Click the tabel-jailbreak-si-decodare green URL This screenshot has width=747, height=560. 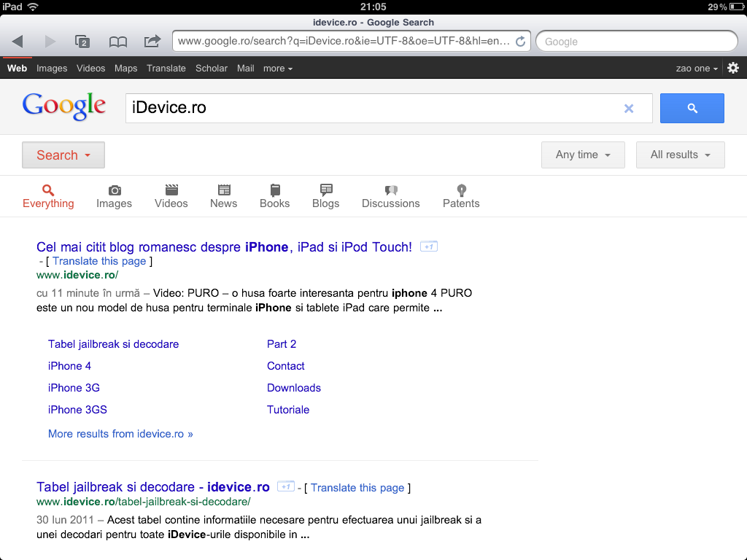(x=144, y=502)
